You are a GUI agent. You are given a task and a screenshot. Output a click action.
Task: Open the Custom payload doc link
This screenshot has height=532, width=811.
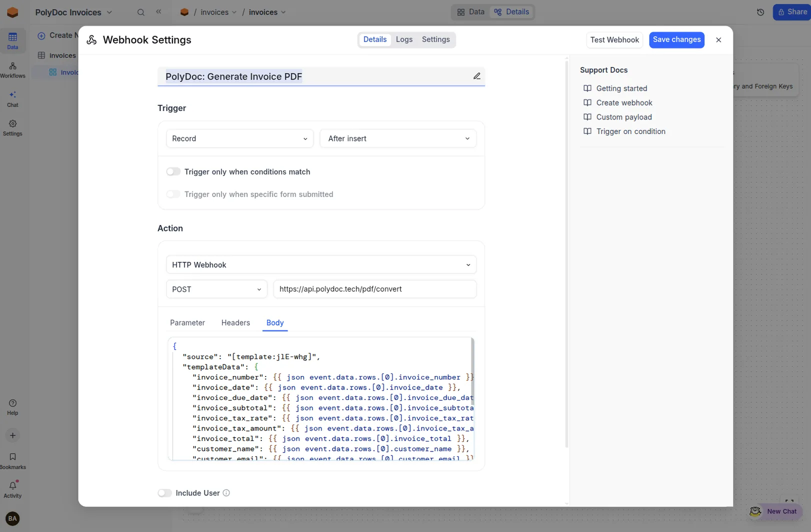click(x=624, y=117)
